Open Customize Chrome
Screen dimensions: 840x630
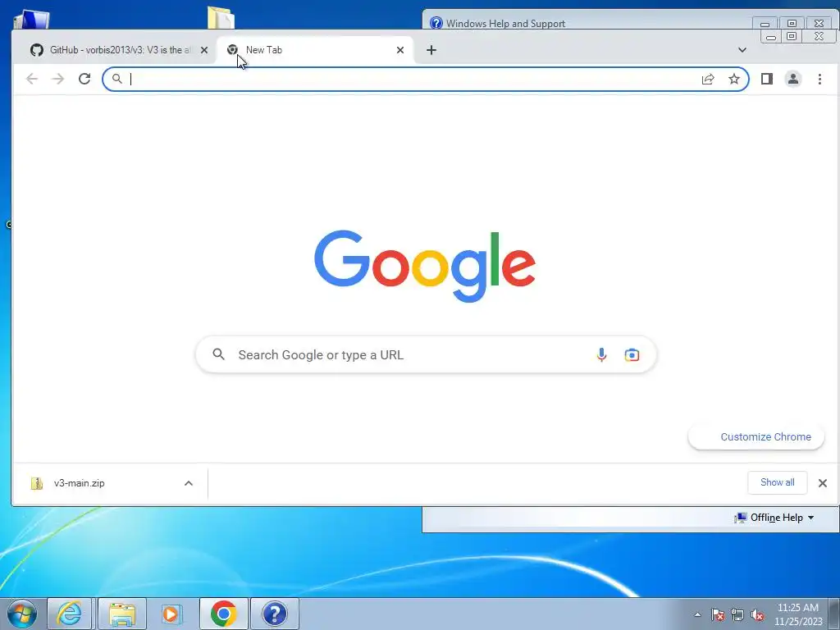[x=756, y=436]
